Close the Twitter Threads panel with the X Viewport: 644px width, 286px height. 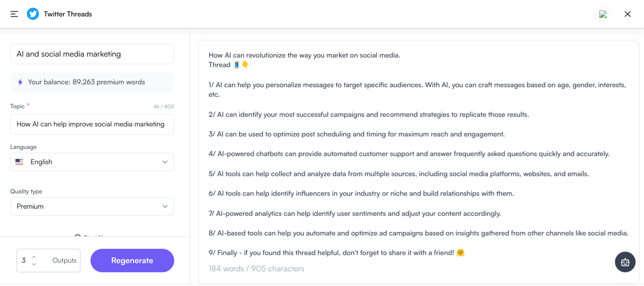(x=628, y=14)
